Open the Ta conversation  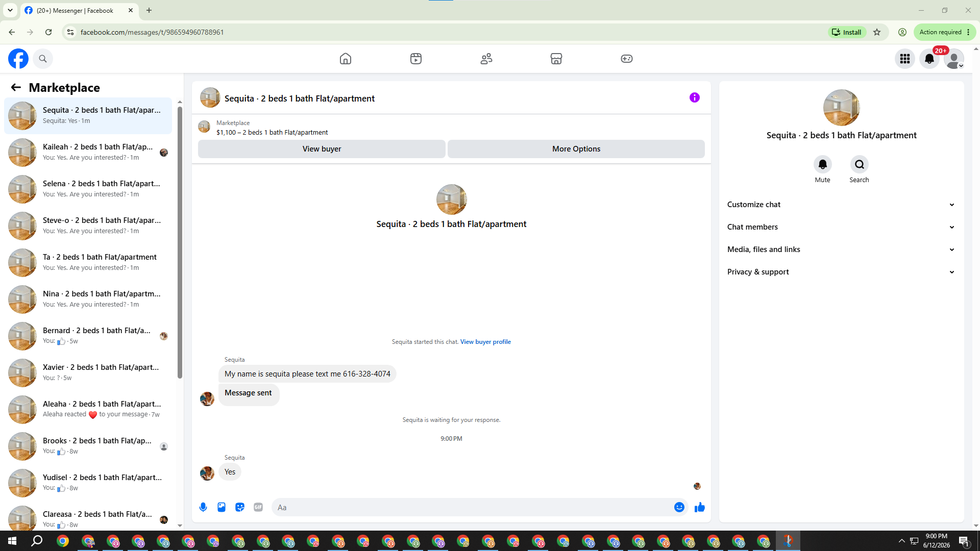tap(88, 263)
